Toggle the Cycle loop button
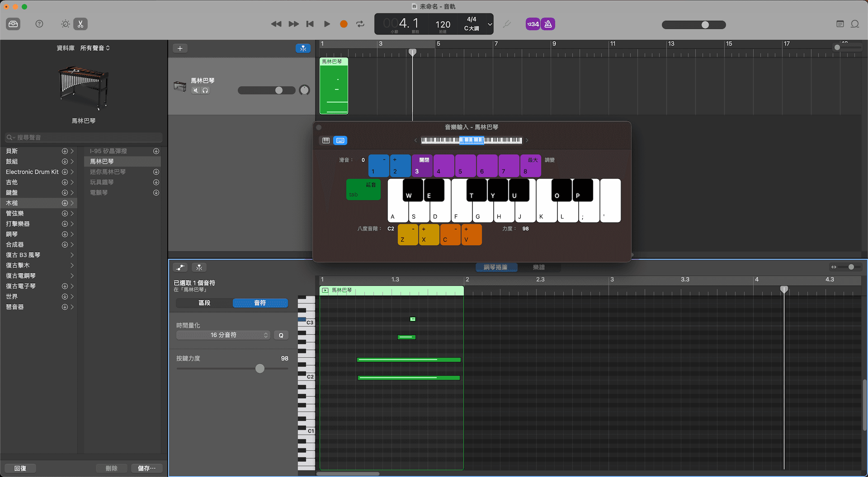 tap(360, 24)
